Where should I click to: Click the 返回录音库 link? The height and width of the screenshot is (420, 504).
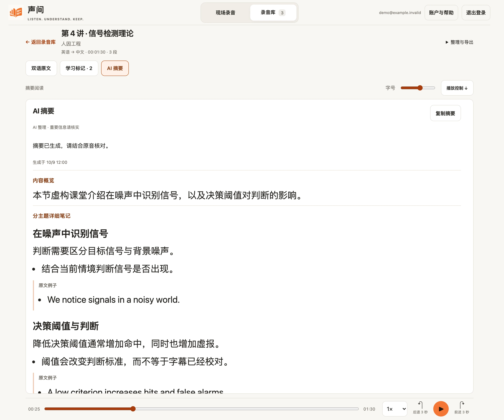click(41, 42)
